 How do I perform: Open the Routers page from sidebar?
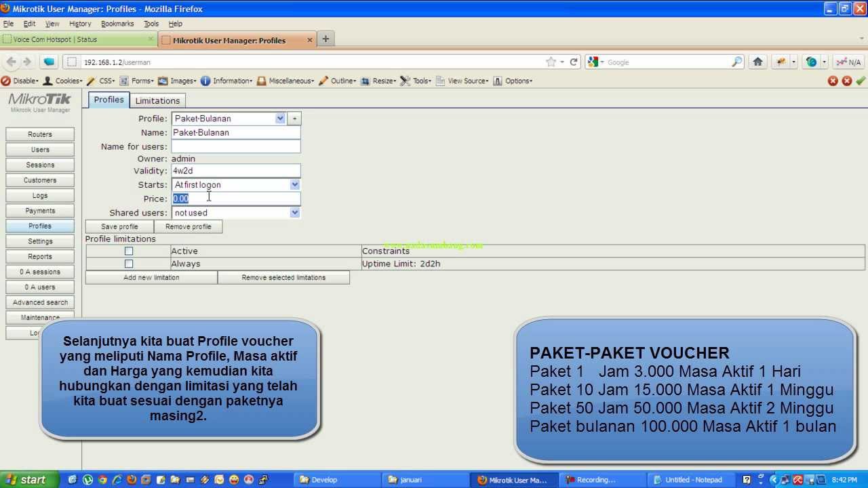click(40, 134)
